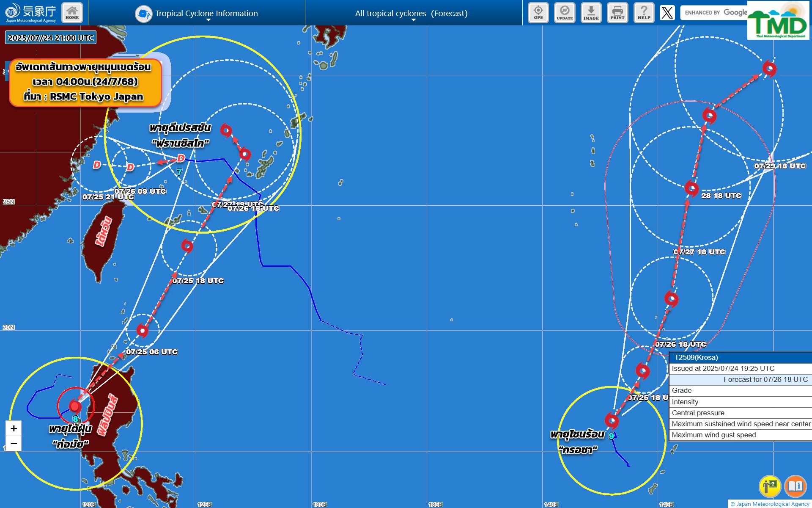Zoom in with the plus button
The height and width of the screenshot is (508, 812).
(14, 428)
